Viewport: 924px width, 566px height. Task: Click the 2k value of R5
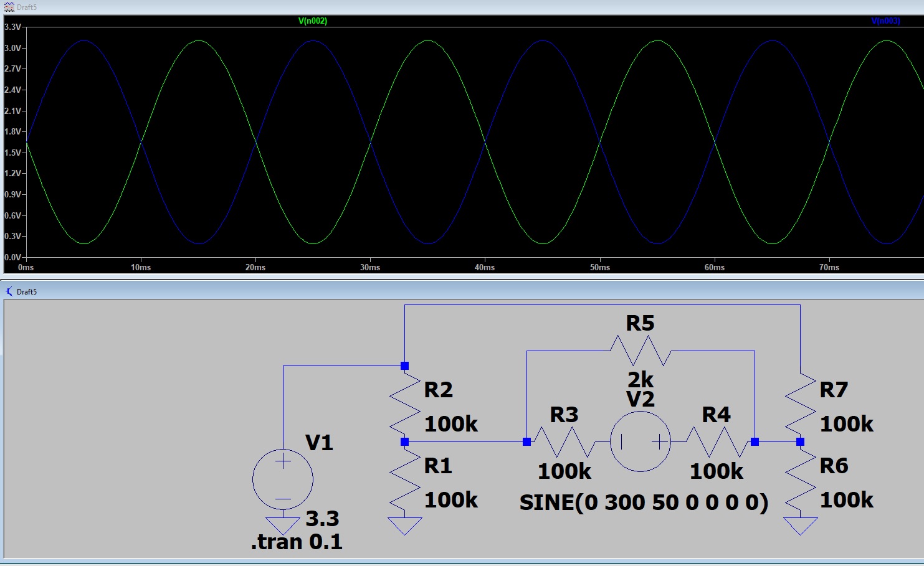pyautogui.click(x=640, y=379)
